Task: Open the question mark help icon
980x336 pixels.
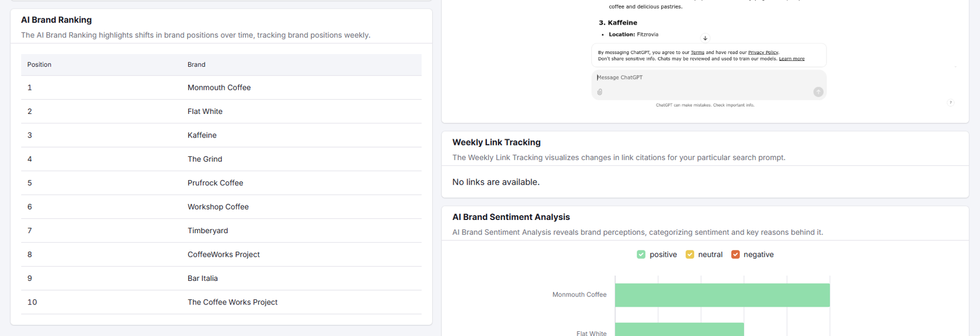Action: [950, 103]
